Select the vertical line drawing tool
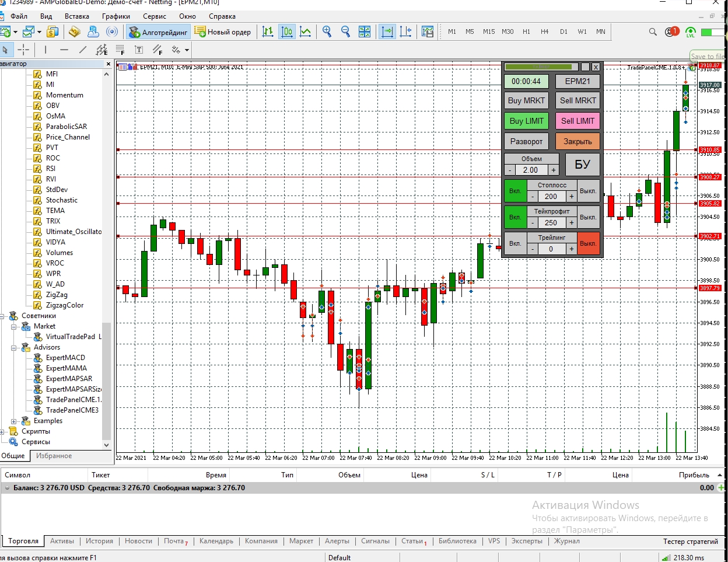The width and height of the screenshot is (728, 562). 45,50
